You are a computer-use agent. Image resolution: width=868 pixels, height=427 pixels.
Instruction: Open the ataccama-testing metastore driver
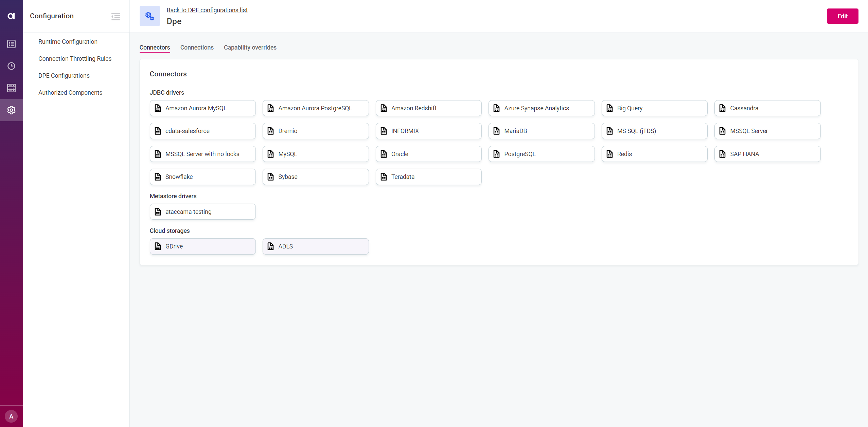(202, 211)
